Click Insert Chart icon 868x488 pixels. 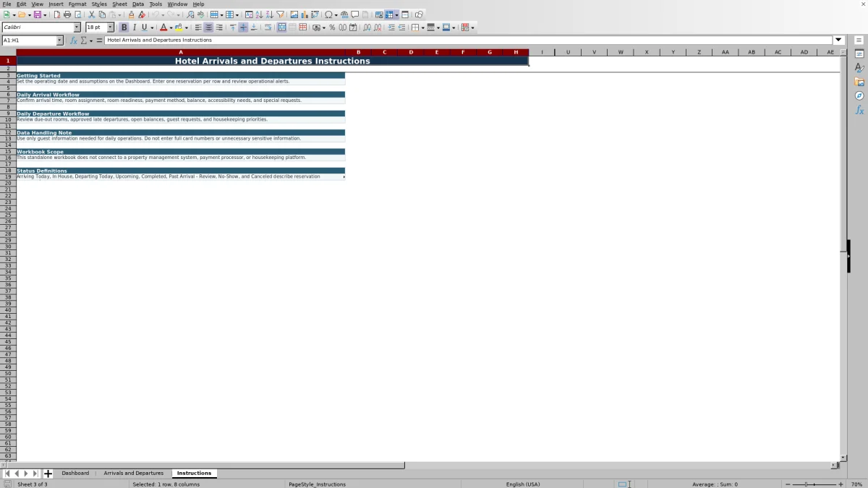[305, 14]
